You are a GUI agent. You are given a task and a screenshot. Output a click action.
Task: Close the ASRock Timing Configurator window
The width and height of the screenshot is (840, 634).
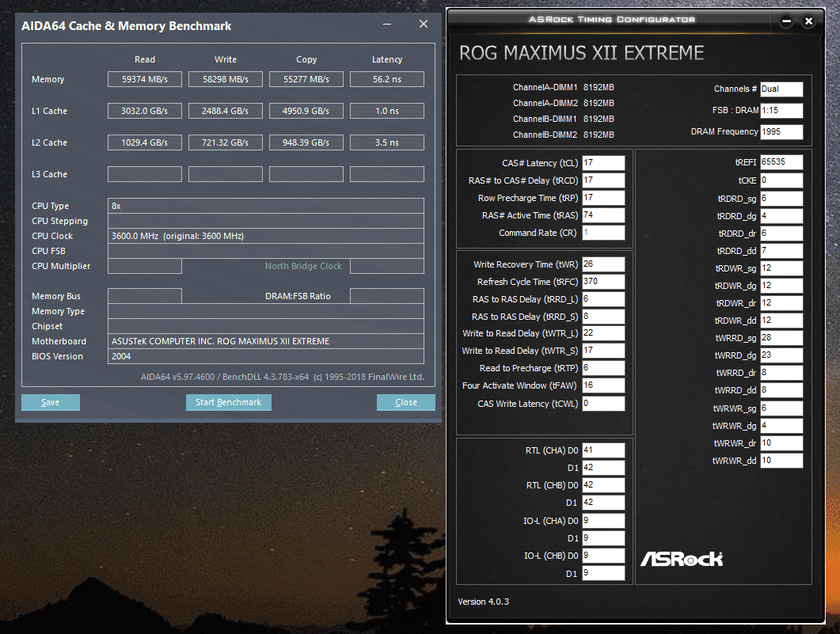tap(809, 21)
